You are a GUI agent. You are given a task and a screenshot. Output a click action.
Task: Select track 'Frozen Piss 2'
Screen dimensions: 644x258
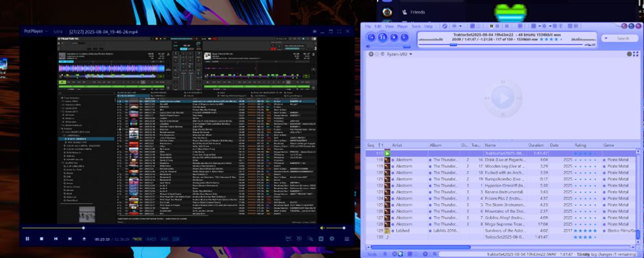pos(505,199)
